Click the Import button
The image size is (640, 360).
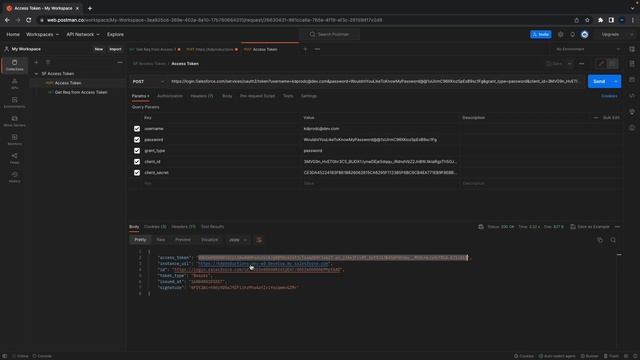[x=115, y=49]
